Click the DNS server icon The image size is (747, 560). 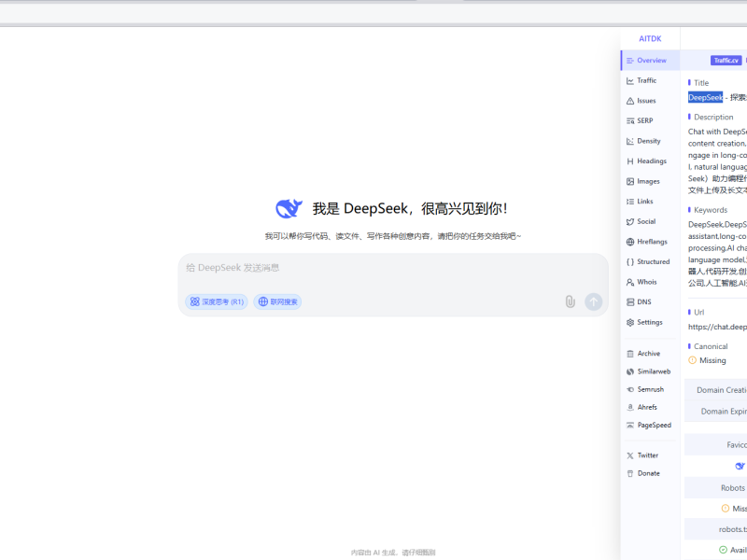[x=630, y=301]
